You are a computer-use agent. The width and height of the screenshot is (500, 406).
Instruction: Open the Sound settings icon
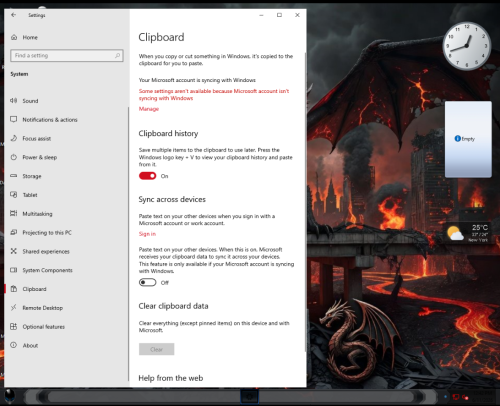coord(14,101)
